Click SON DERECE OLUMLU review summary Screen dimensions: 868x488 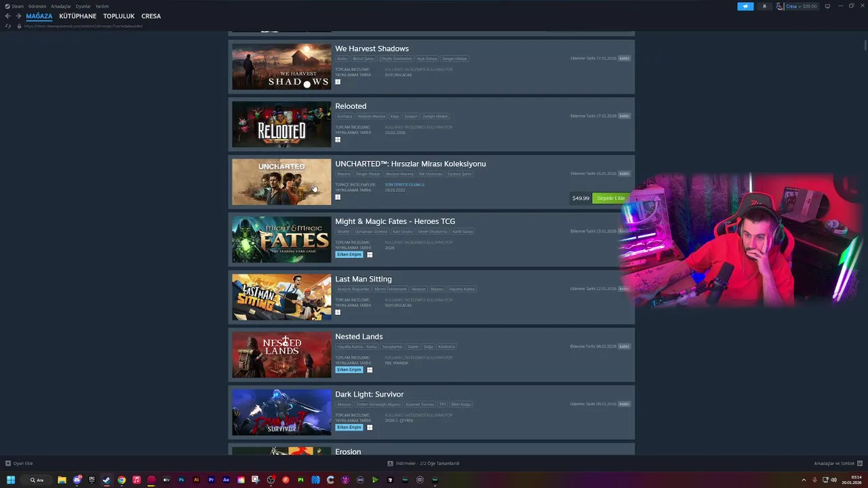coord(405,184)
